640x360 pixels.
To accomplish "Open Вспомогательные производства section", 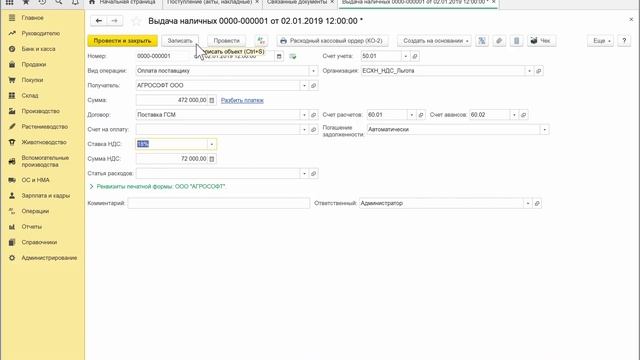I will tap(45, 161).
